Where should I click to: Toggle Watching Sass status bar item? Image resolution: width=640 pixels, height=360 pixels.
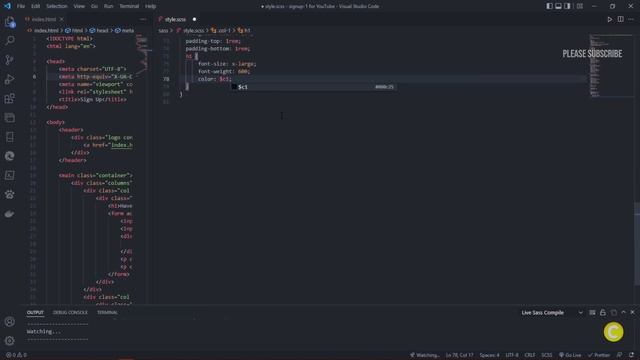tap(424, 355)
